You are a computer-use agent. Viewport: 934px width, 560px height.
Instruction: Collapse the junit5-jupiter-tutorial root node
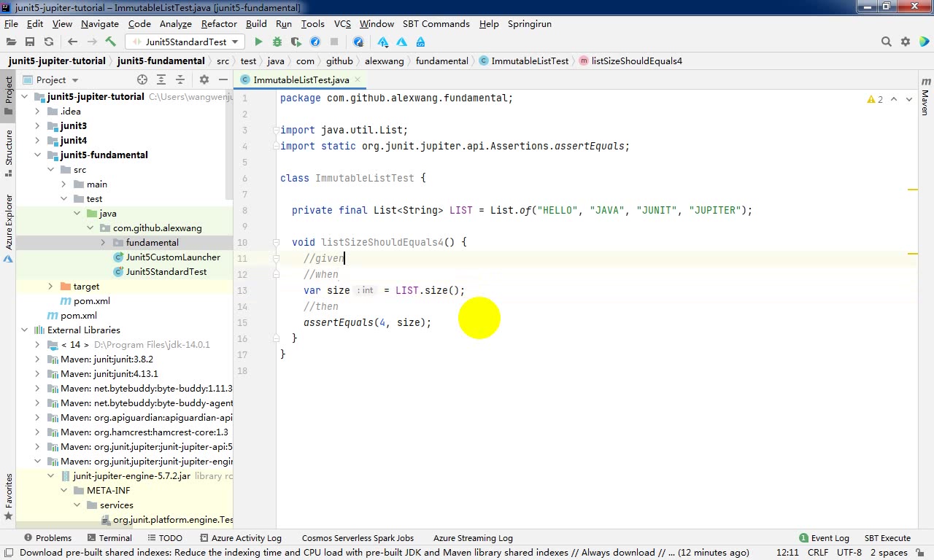(x=25, y=96)
